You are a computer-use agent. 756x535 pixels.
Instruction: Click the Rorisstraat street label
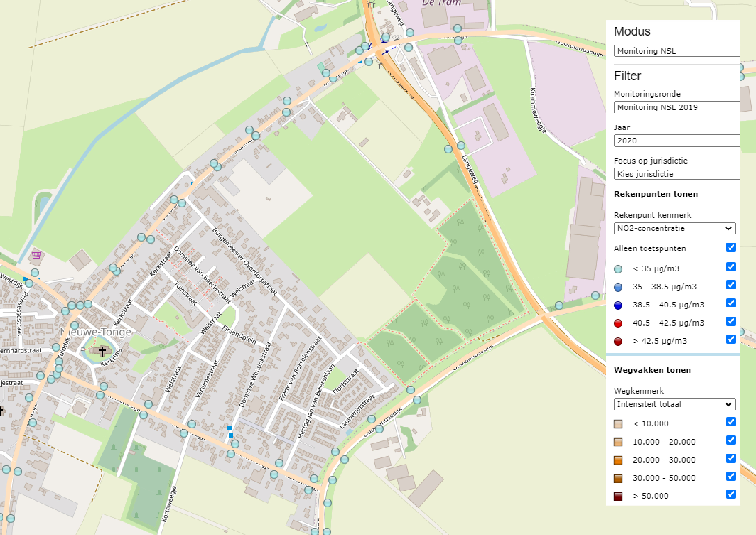(x=345, y=382)
